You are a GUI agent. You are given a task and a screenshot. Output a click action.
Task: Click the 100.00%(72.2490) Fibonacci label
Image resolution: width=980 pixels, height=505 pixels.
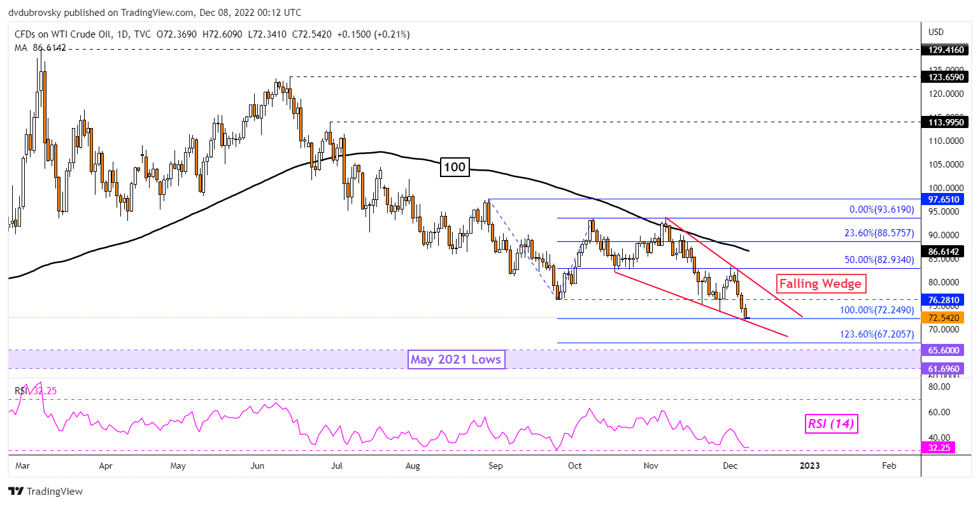tap(877, 310)
